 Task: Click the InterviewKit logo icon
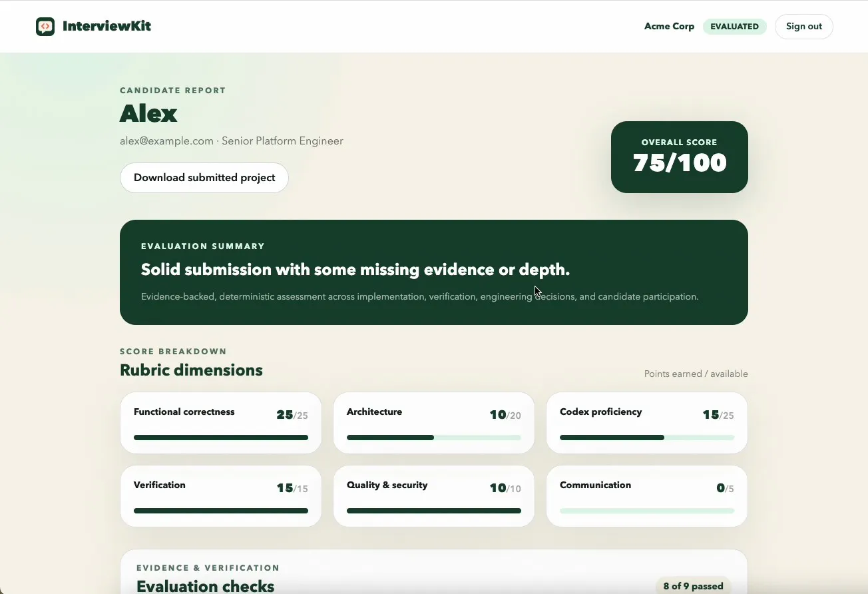45,27
